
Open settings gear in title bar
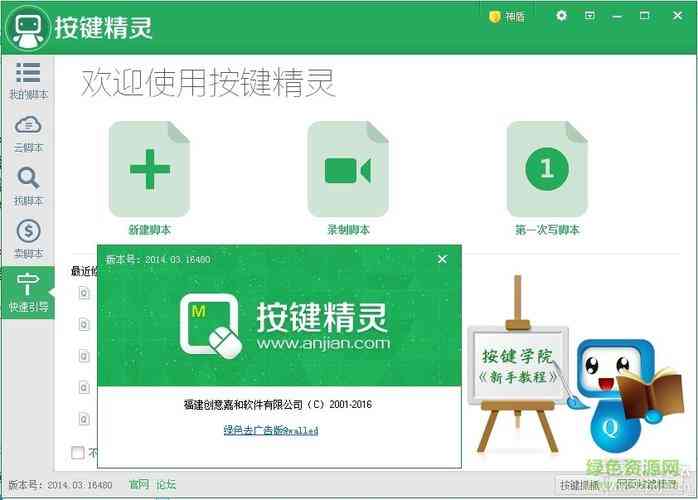[561, 16]
